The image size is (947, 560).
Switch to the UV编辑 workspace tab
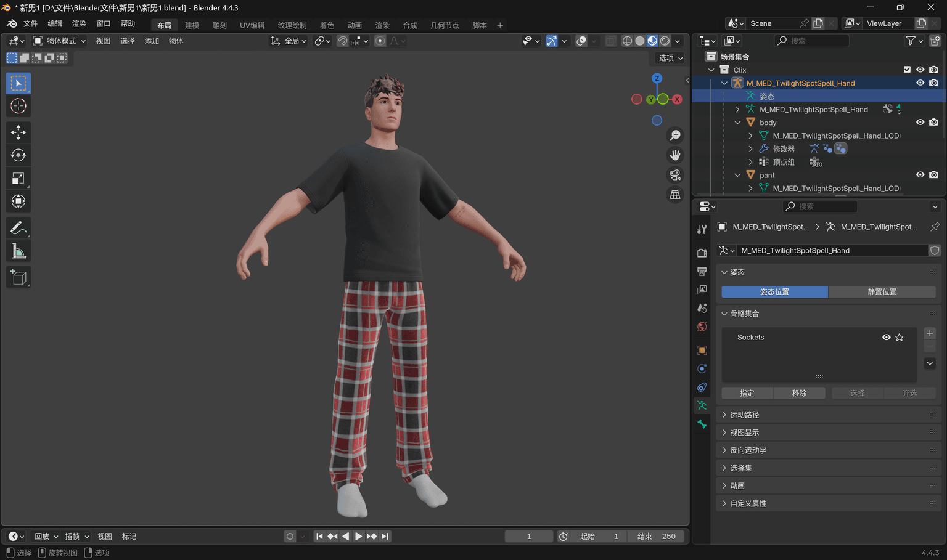pos(252,25)
